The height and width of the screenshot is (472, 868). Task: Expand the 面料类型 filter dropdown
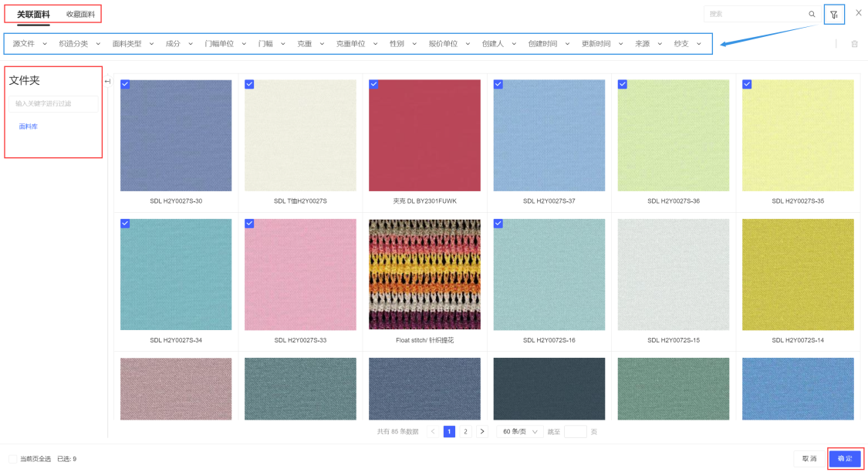[133, 44]
